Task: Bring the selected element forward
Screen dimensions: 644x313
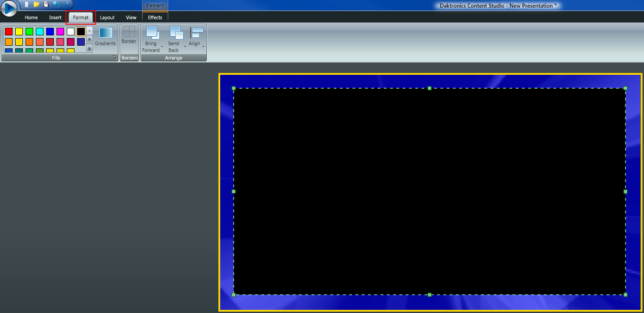Action: (152, 36)
